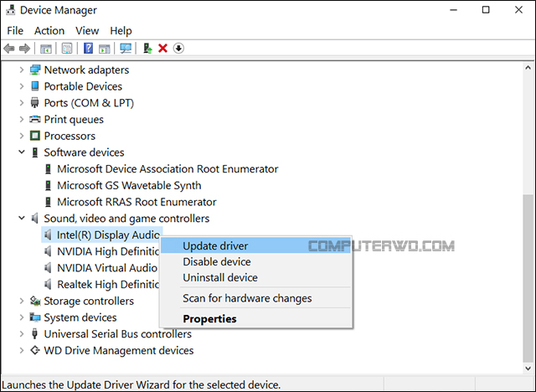Expand the Ports (COM & LPT) node

click(22, 103)
